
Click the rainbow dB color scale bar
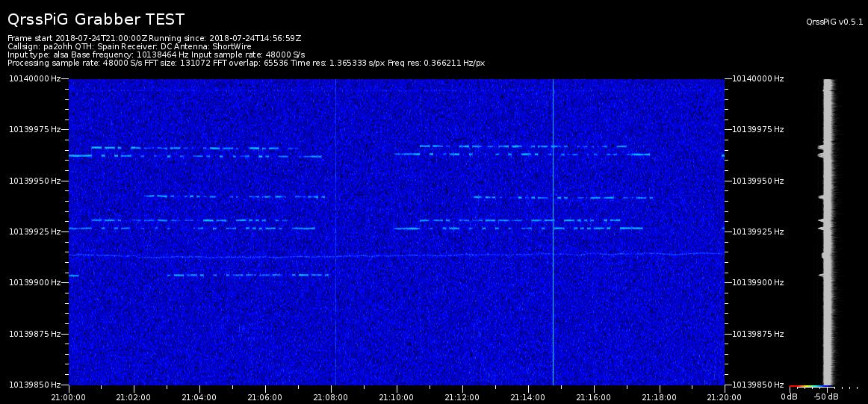pos(811,386)
